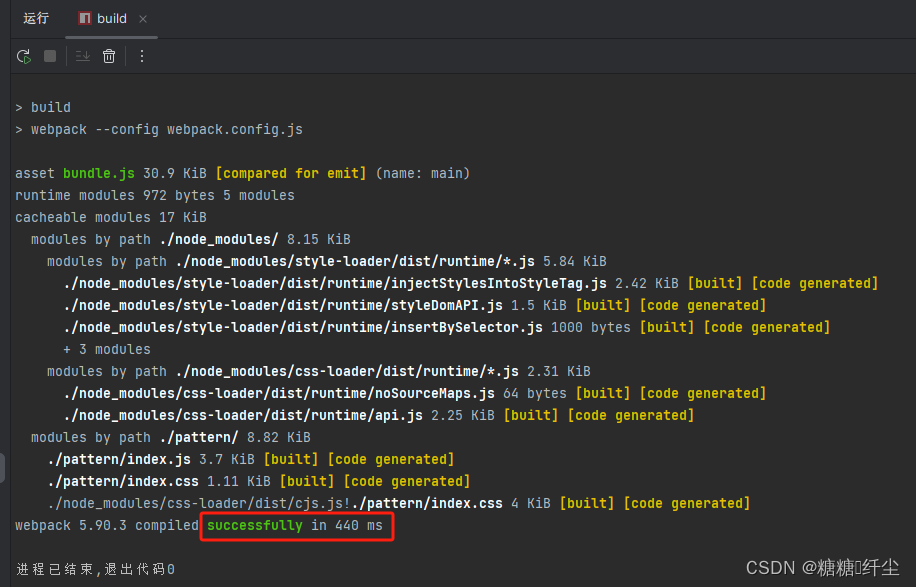Viewport: 916px width, 587px height.
Task: Click the 运行 tool window title
Action: [x=36, y=18]
